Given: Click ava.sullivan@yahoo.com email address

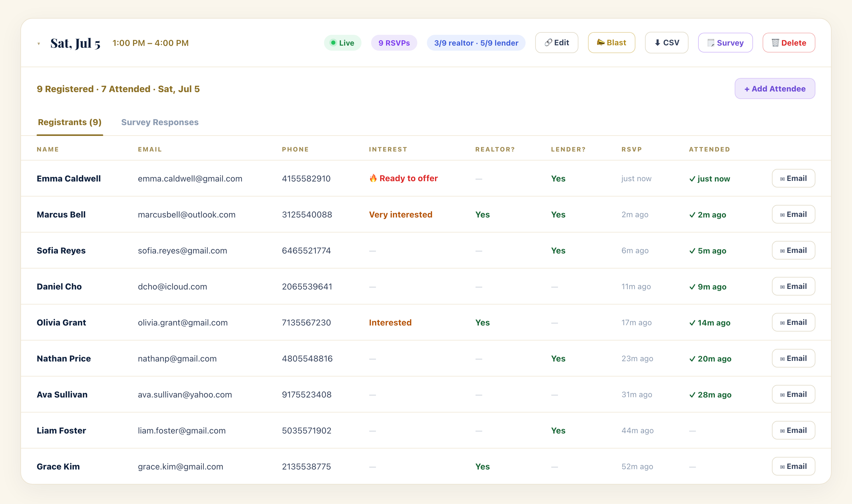Looking at the screenshot, I should tap(185, 394).
